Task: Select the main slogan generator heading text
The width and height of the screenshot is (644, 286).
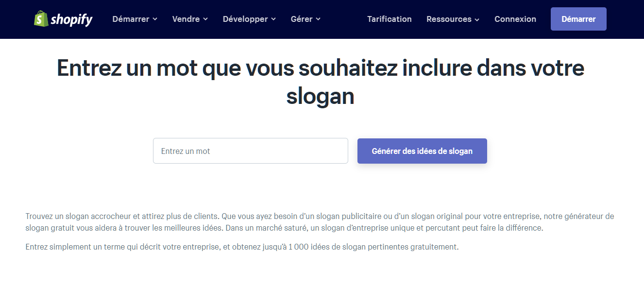Action: [x=321, y=82]
